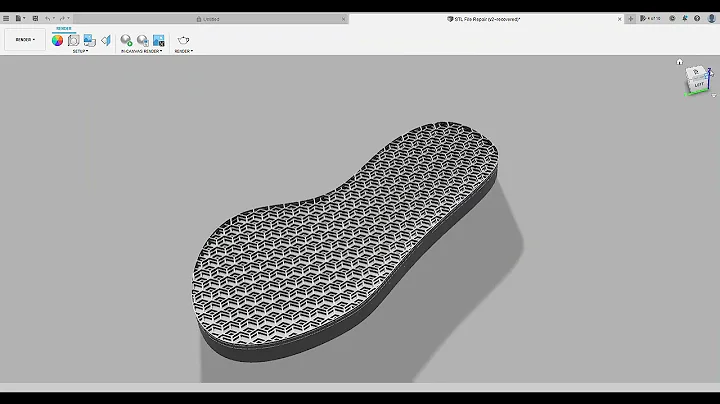The width and height of the screenshot is (720, 404).
Task: Expand the SETUP panel menu
Action: [x=80, y=51]
